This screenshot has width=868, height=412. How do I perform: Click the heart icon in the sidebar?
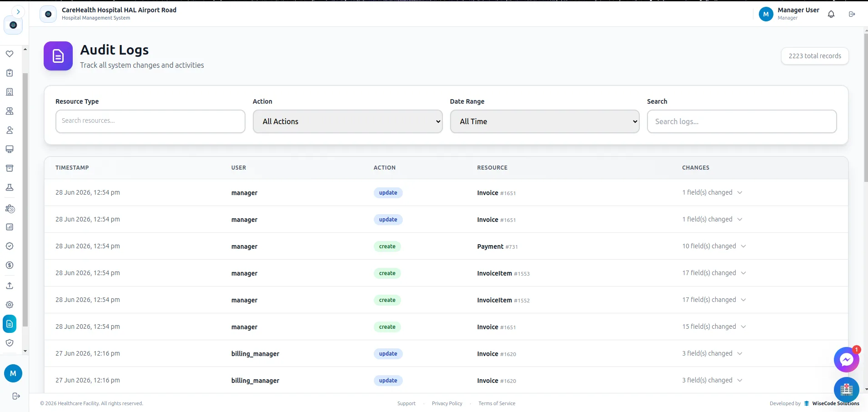pos(10,54)
